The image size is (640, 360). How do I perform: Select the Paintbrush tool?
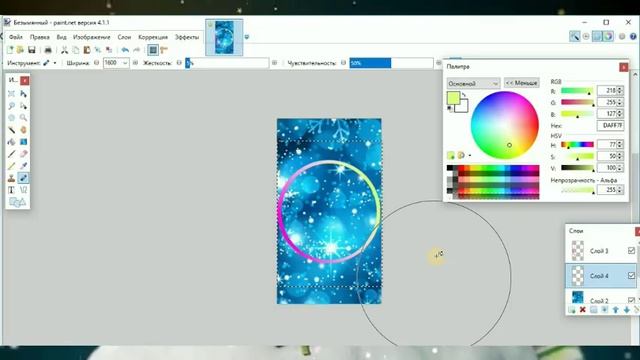(11, 154)
